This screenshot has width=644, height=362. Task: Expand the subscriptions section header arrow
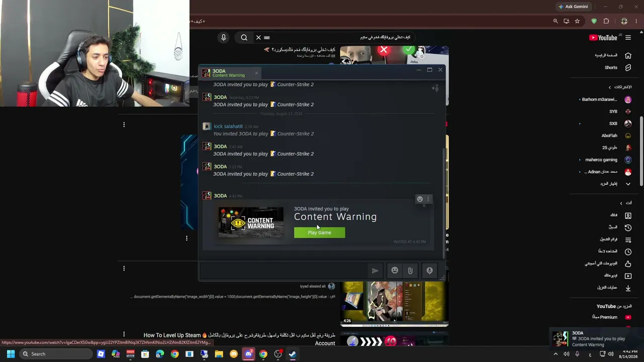pyautogui.click(x=610, y=87)
